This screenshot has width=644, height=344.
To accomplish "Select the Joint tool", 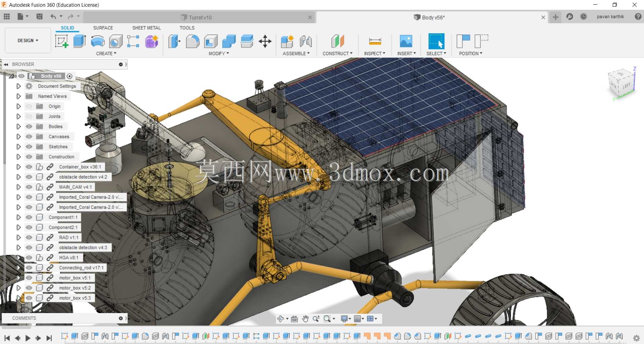I will coord(306,41).
